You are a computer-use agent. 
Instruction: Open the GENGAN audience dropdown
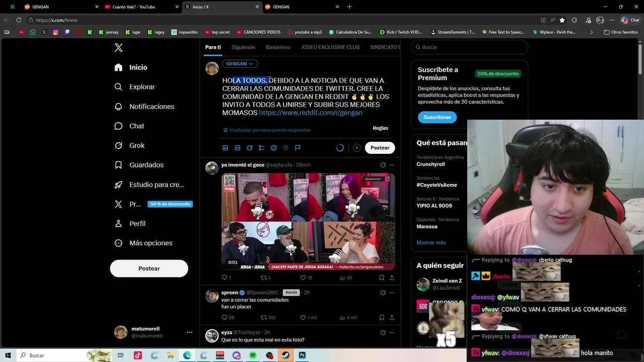click(239, 64)
